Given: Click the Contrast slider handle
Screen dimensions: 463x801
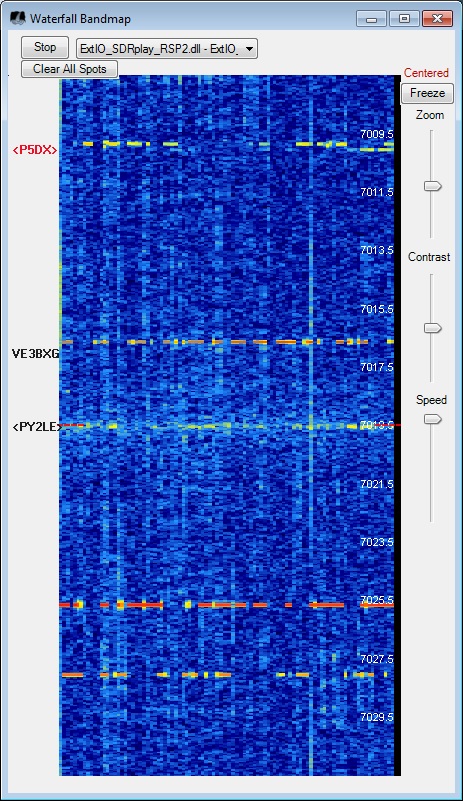Looking at the screenshot, I should [433, 328].
